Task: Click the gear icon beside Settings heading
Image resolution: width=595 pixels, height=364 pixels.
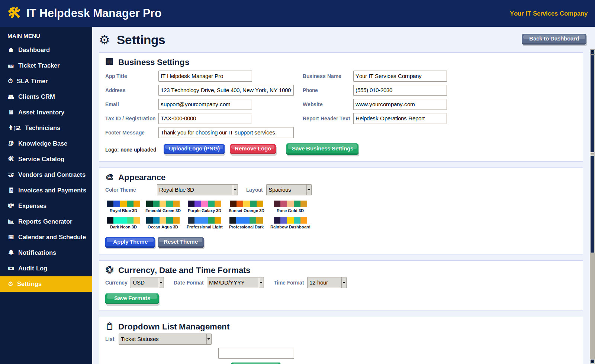Action: point(104,40)
